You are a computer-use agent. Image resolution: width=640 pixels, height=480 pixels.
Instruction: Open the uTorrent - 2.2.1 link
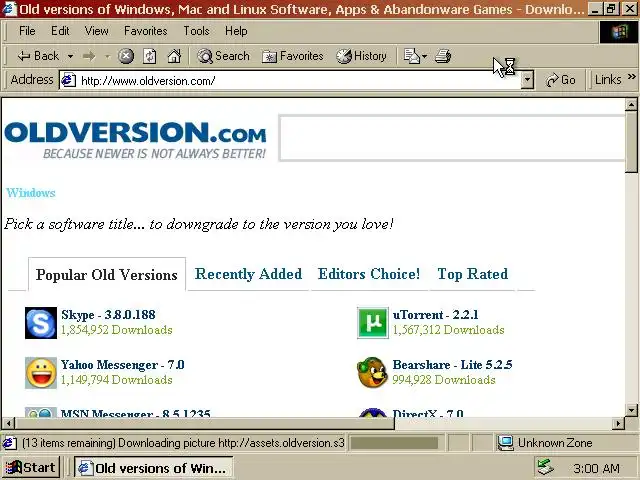(435, 315)
